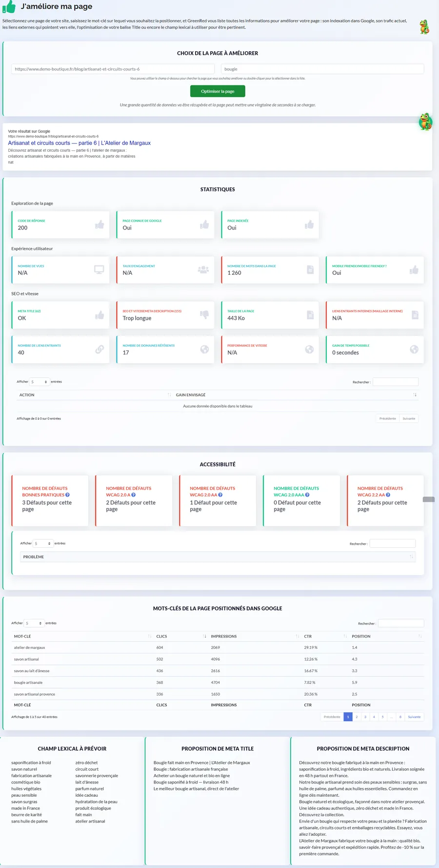This screenshot has width=439, height=868.
Task: Open the Artisanat et circuits courts result link
Action: coord(79,143)
